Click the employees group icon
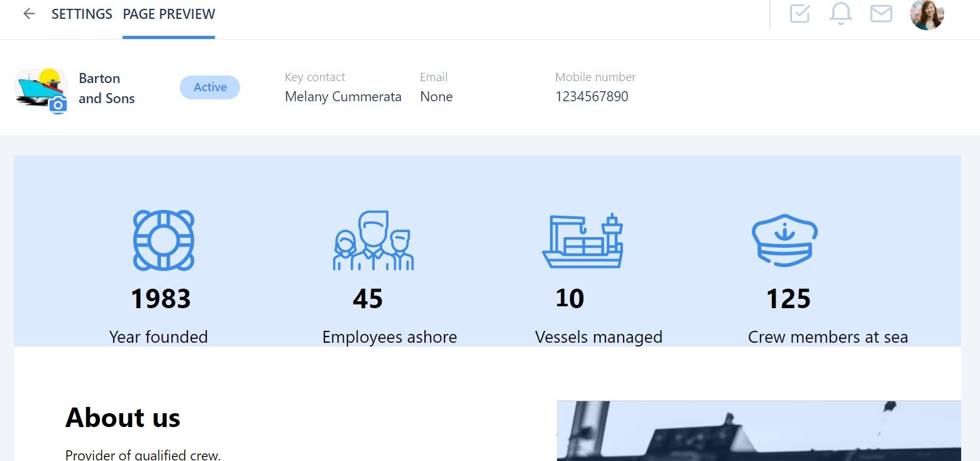 pyautogui.click(x=373, y=240)
